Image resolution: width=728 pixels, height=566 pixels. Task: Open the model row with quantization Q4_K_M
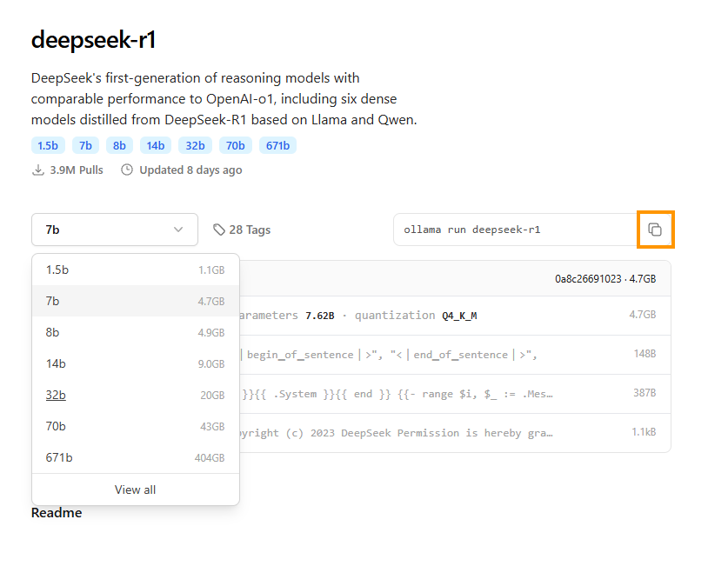point(455,316)
